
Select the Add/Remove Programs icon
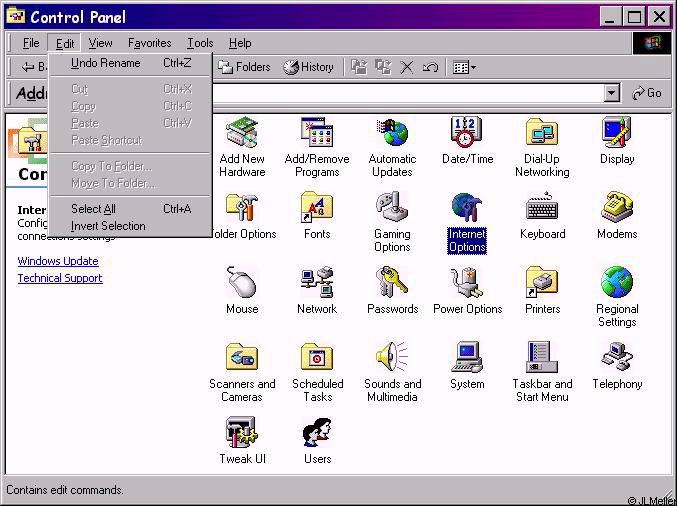317,133
